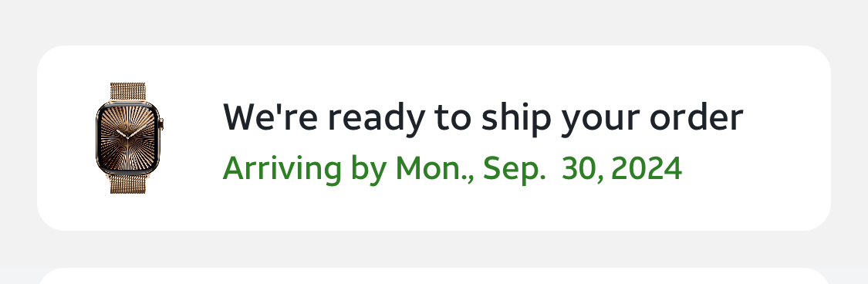Click empty white space right of the heading
Screen dimensions: 868x284
pos(786,119)
